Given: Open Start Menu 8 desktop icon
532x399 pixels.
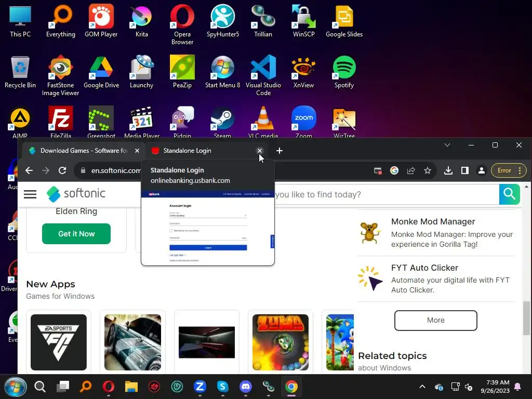Looking at the screenshot, I should tap(222, 72).
